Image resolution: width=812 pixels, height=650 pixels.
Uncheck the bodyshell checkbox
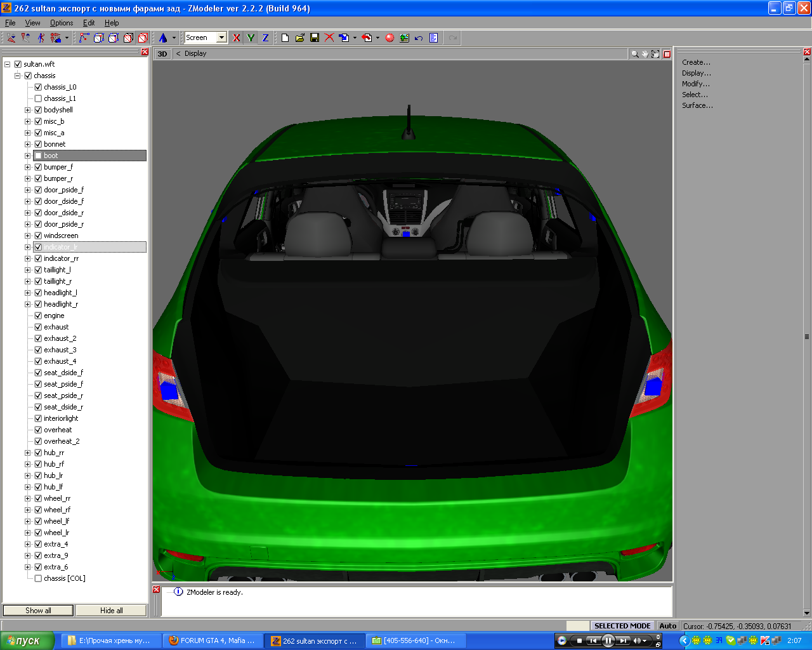38,110
